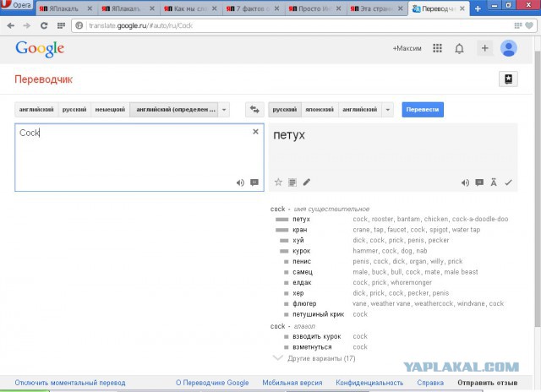The height and width of the screenshot is (392, 541).
Task: Click Отключить моментальный перевод link
Action: click(70, 383)
